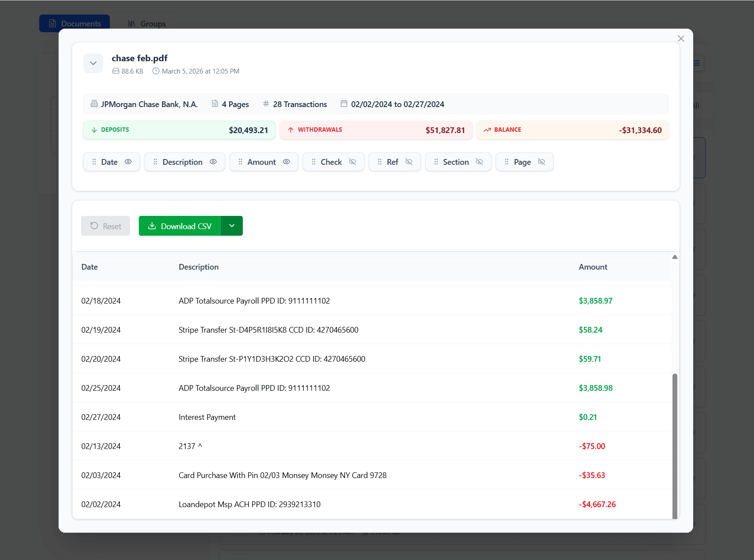Click the calendar icon next to date range
This screenshot has height=560, width=754.
(x=345, y=104)
